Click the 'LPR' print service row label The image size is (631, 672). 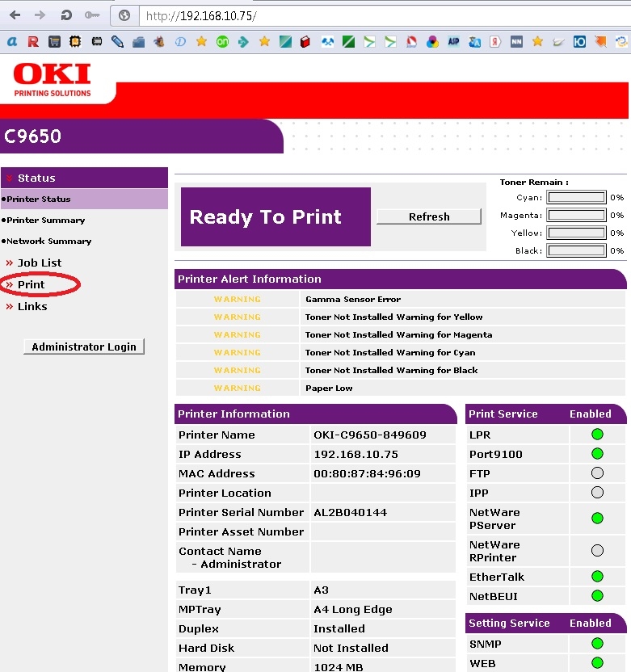pyautogui.click(x=480, y=435)
